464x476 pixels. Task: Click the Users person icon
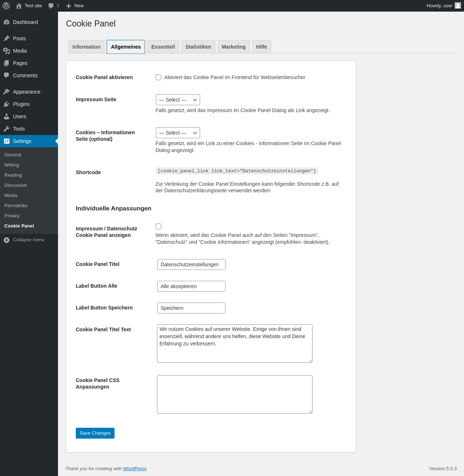tap(7, 116)
